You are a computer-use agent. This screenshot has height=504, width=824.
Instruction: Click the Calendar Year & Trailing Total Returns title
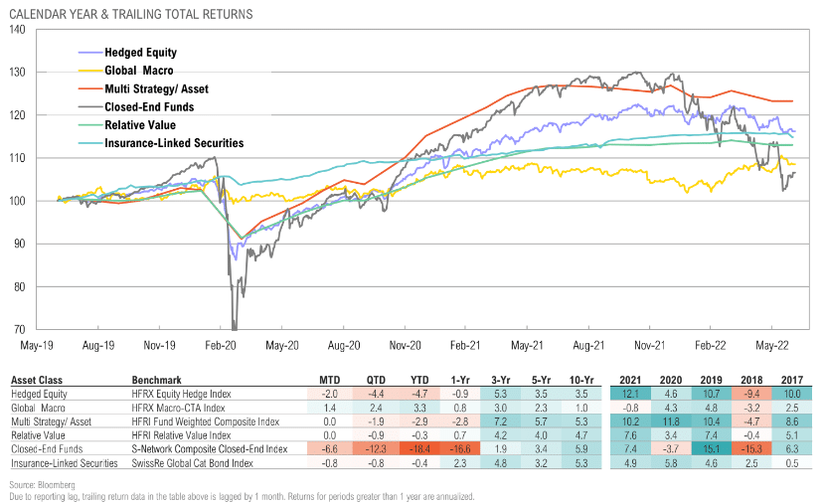point(131,14)
